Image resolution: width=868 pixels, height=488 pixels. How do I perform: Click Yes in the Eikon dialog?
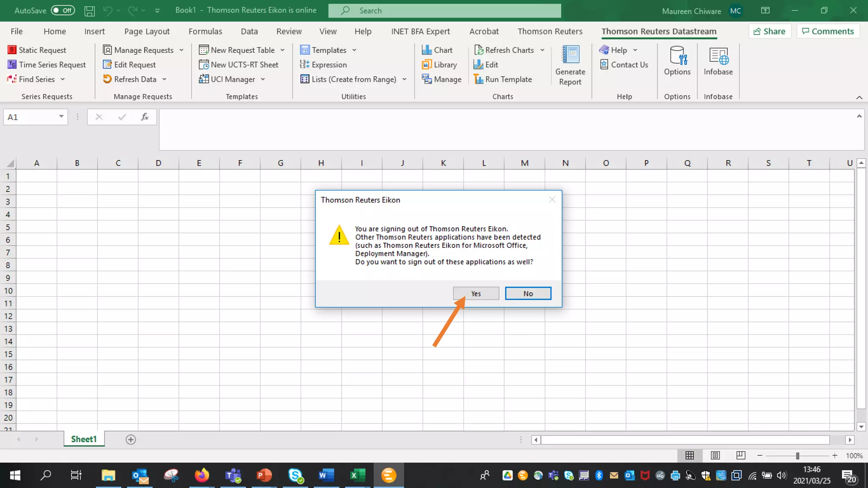476,294
